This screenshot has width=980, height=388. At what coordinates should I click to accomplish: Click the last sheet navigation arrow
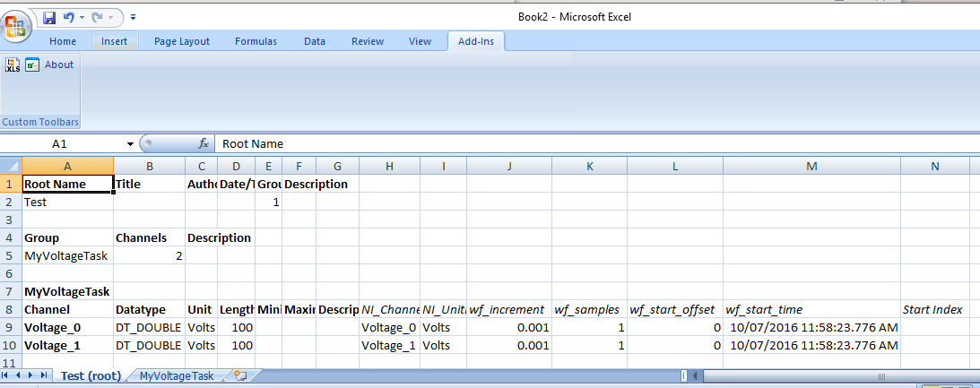pyautogui.click(x=43, y=375)
